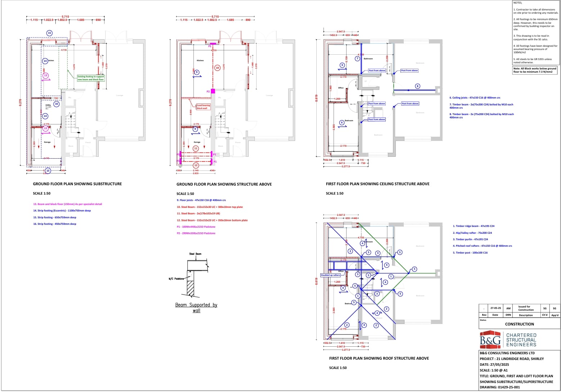The image size is (561, 392).
Task: Click the 'Issued for Construction' revision description
Action: click(526, 308)
